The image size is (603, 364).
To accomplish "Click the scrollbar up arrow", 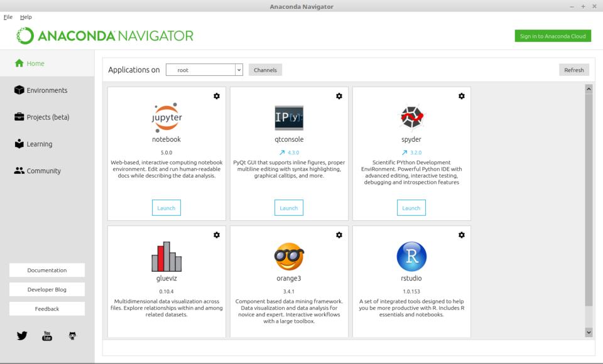I will [589, 88].
